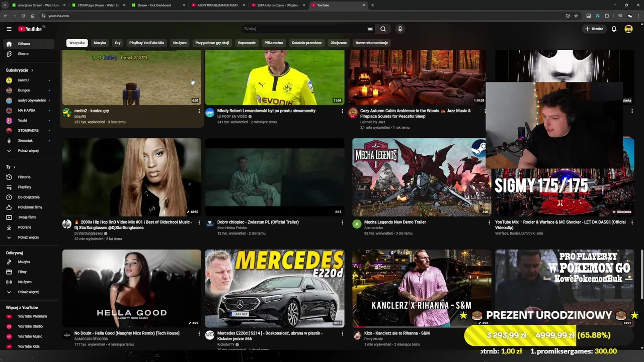Click LE FOOT EN VIDÉO channel avatar
The width and height of the screenshot is (644, 362).
coord(210,113)
